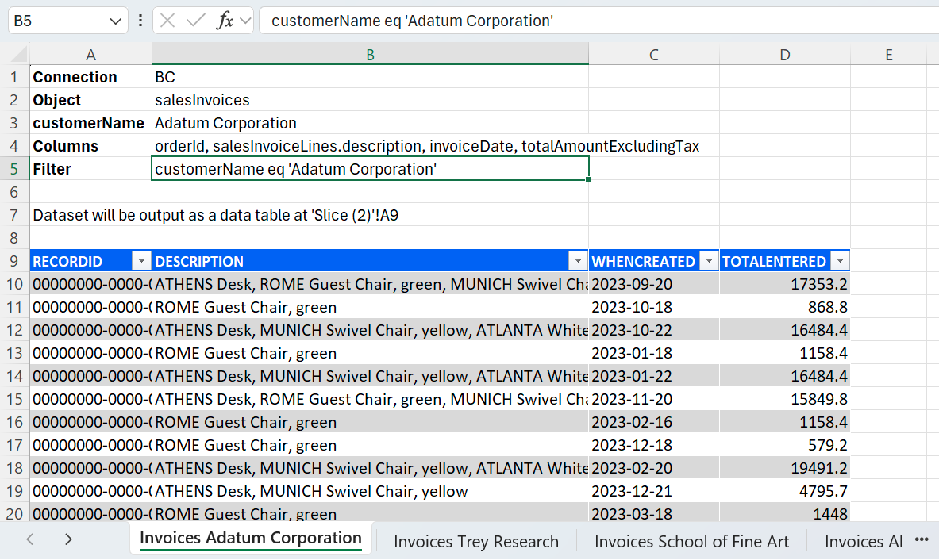Screen dimensions: 939x560
Task: Open the Name Box dropdown arrow
Action: click(x=116, y=21)
